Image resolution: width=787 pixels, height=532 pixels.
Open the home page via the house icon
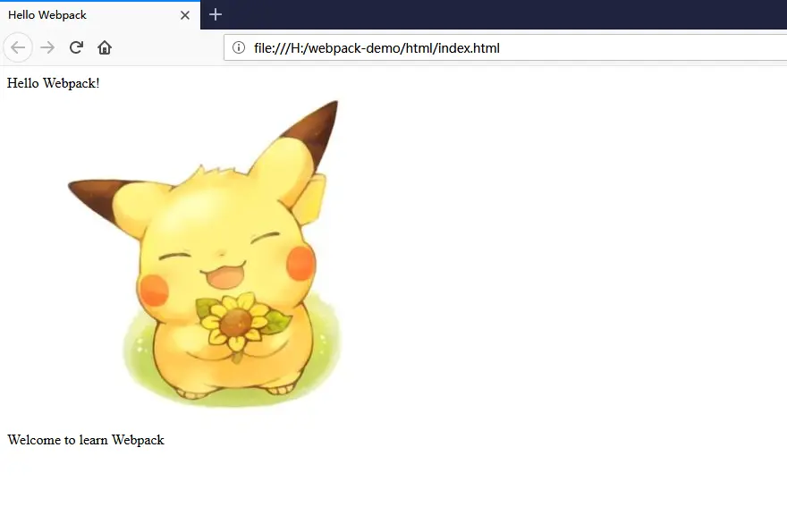point(105,47)
